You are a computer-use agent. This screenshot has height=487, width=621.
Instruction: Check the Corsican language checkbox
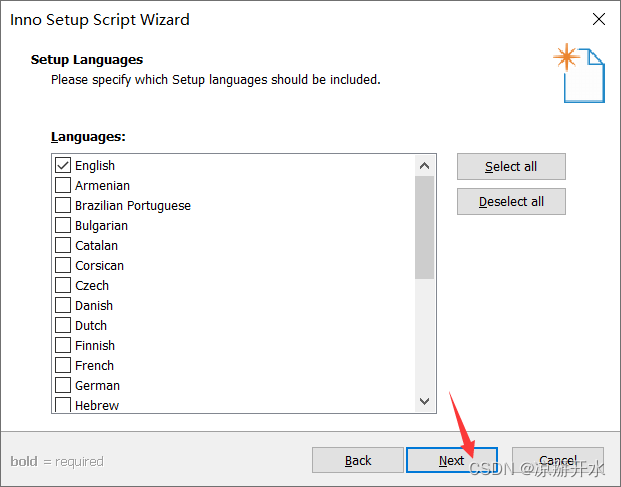63,265
